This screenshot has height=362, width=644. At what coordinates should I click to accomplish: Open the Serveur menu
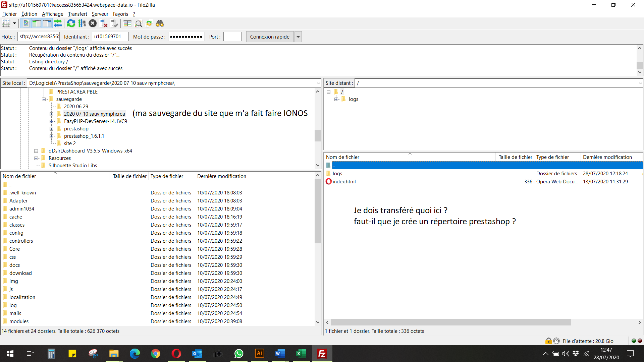100,14
